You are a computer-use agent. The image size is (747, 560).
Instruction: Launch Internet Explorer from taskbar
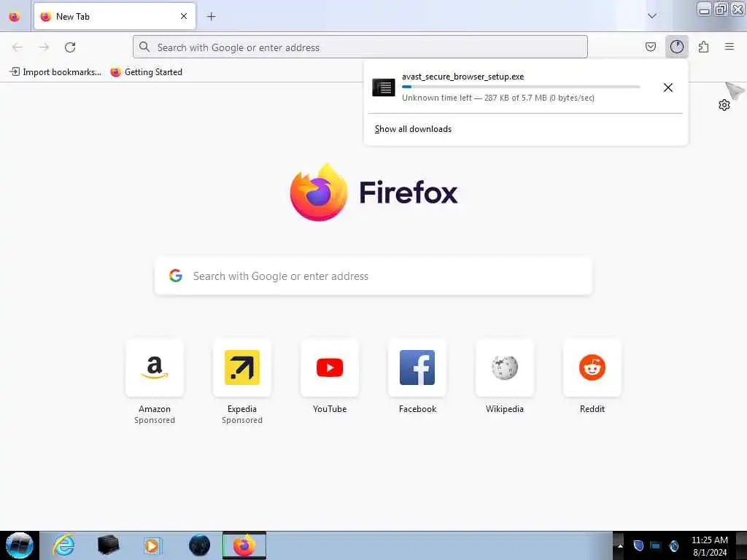(63, 545)
